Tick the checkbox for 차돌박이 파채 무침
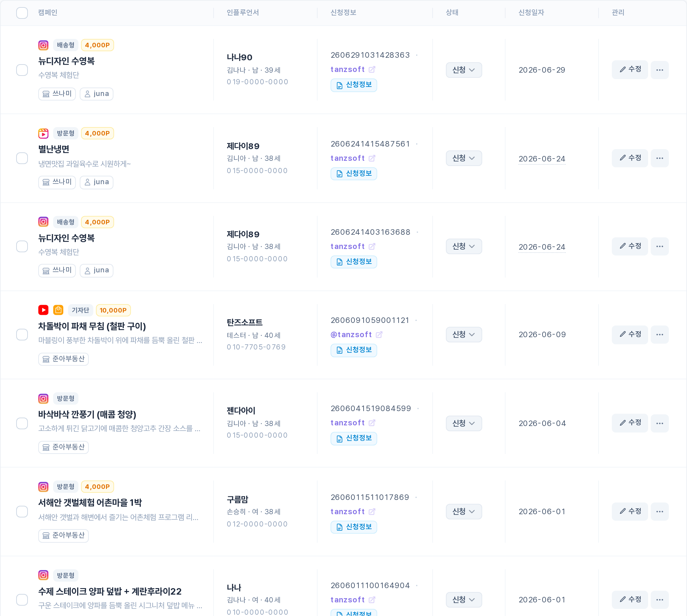The width and height of the screenshot is (687, 616). pyautogui.click(x=22, y=335)
